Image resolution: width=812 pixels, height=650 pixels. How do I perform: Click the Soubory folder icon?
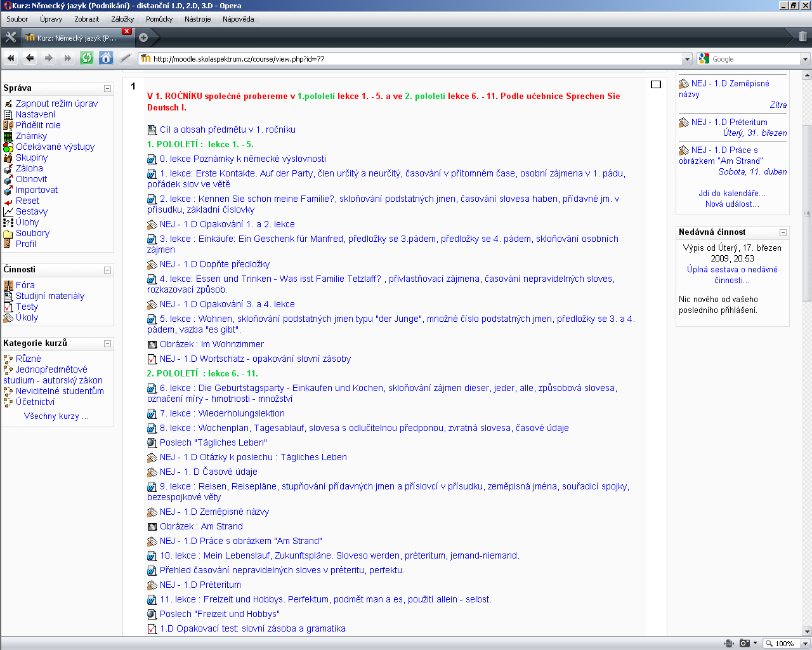(8, 233)
